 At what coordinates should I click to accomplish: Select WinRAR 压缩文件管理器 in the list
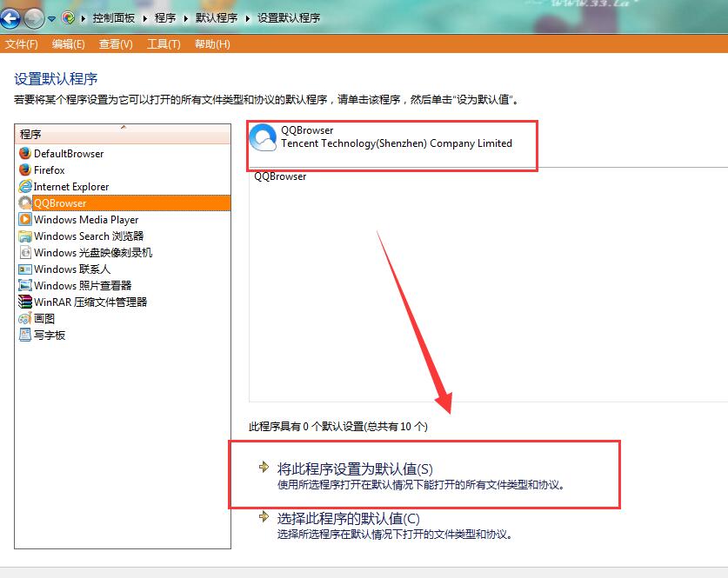(90, 302)
